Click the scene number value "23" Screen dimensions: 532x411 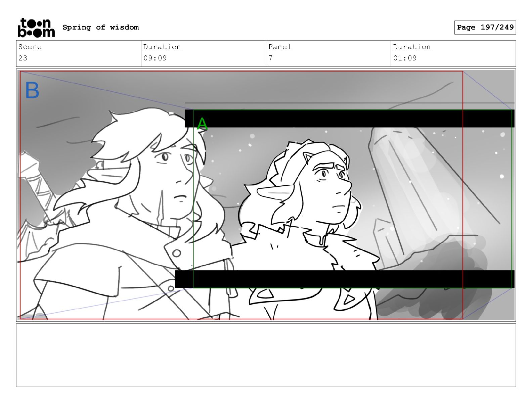[x=23, y=58]
